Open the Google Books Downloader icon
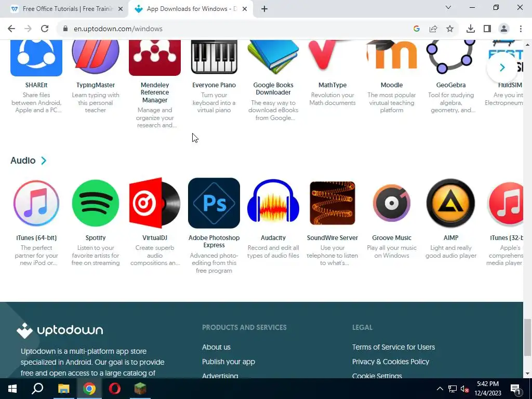Screen dimensions: 532x399 [273, 57]
